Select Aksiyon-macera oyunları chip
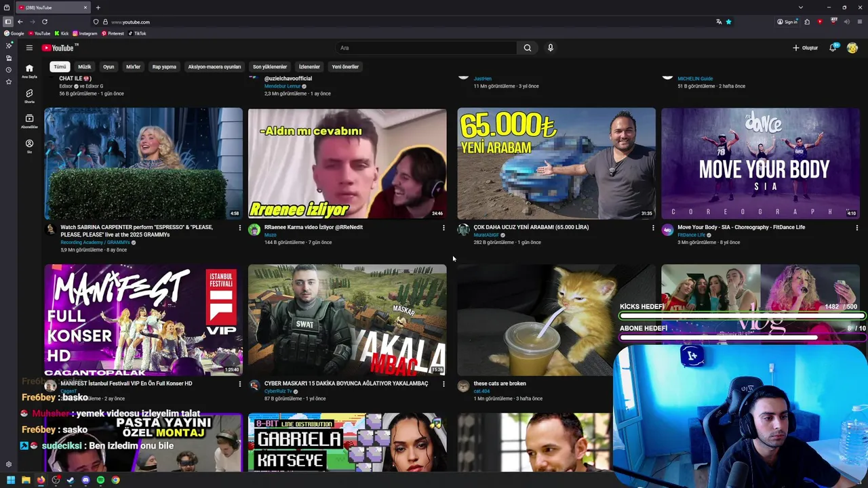 [214, 66]
